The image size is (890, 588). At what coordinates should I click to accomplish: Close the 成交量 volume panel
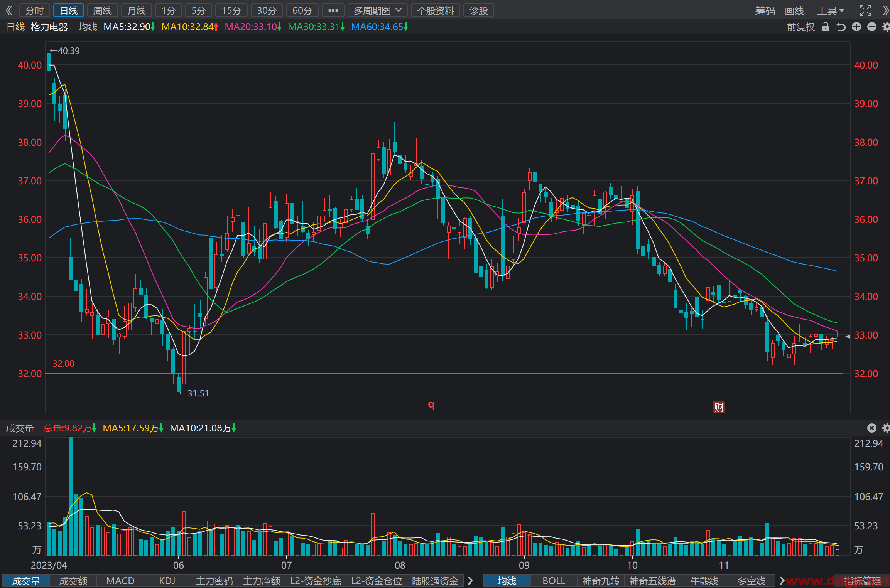(872, 428)
